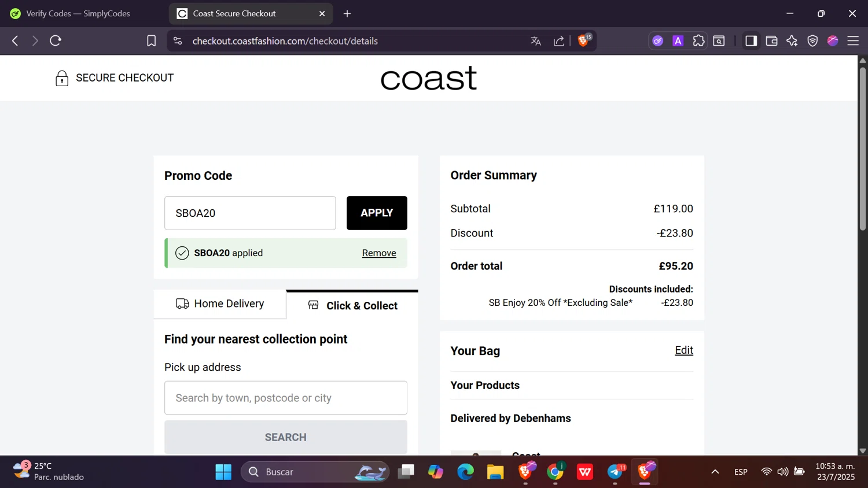868x488 pixels.
Task: Click the SEARCH collection point button
Action: point(286,437)
